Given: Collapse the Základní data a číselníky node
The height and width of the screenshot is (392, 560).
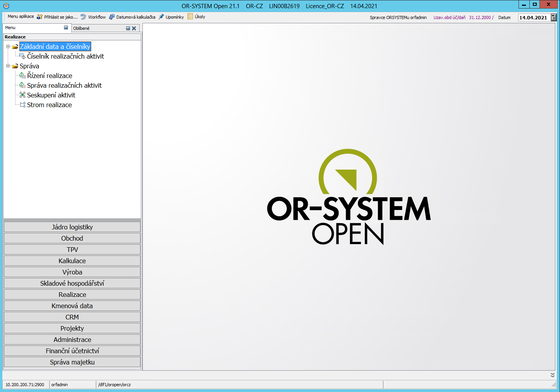Looking at the screenshot, I should click(8, 47).
